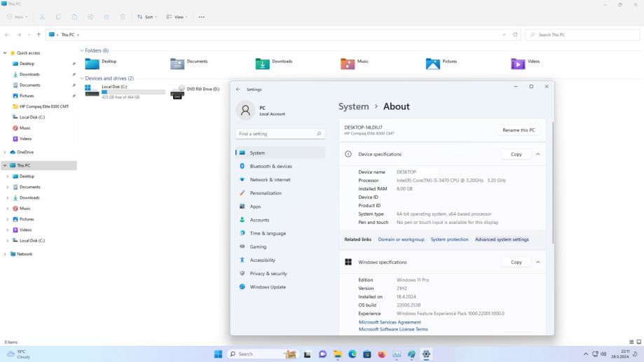Select the Videos folder icon in Folders

click(518, 64)
